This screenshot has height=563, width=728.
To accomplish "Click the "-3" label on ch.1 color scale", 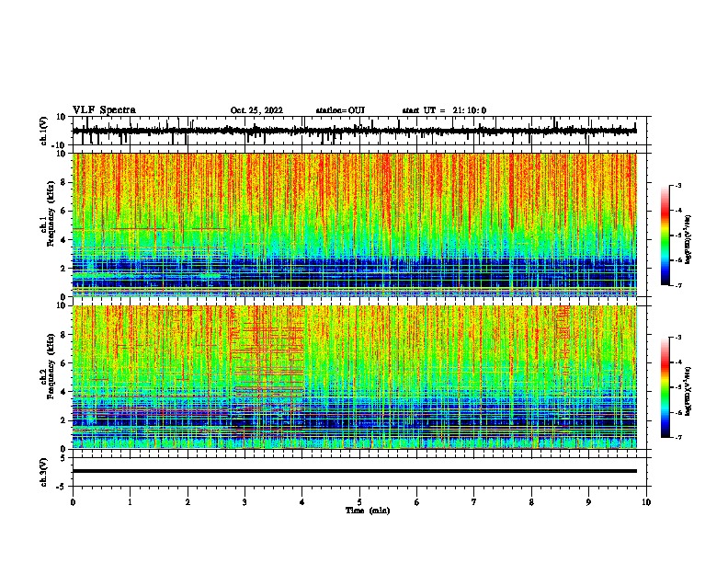I will [x=677, y=185].
